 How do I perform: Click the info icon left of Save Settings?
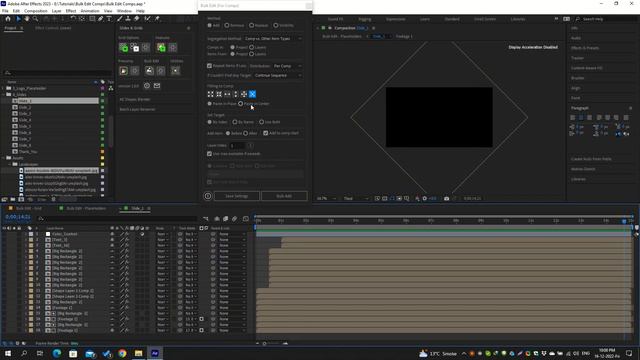point(208,196)
